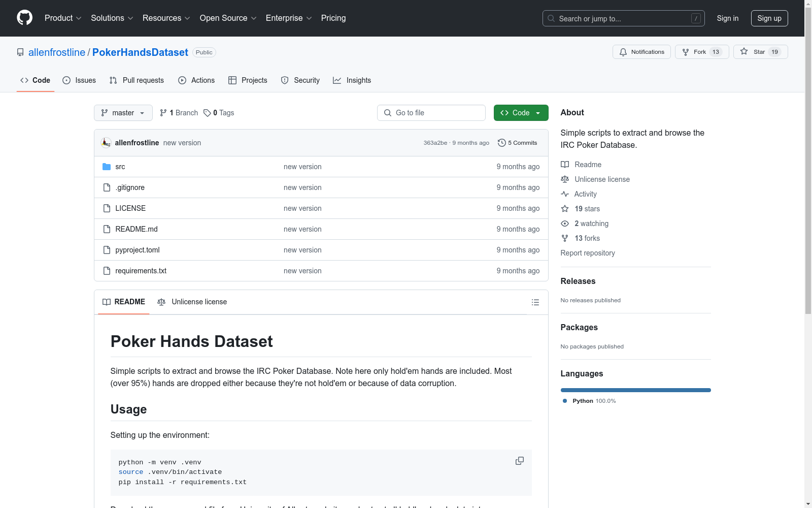Click the Python language bar
This screenshot has height=508, width=812.
coord(636,390)
